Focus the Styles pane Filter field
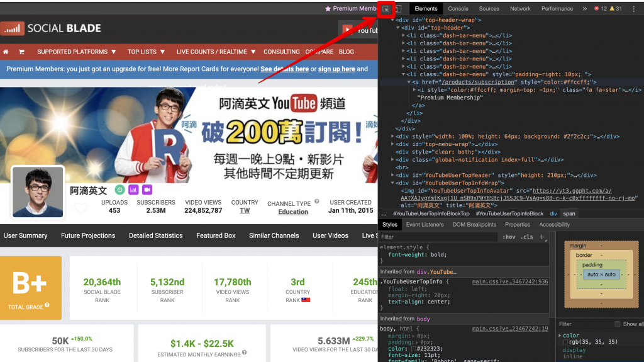 click(x=438, y=237)
